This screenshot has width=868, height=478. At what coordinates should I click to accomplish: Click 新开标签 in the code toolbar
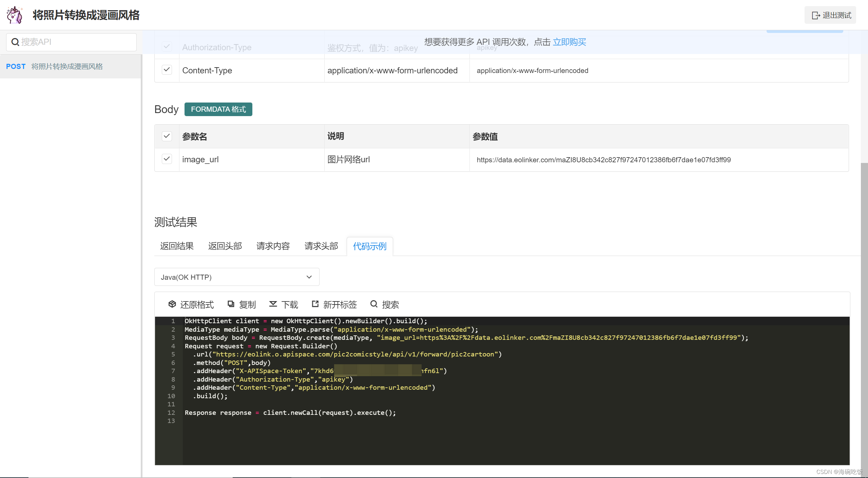tap(334, 305)
